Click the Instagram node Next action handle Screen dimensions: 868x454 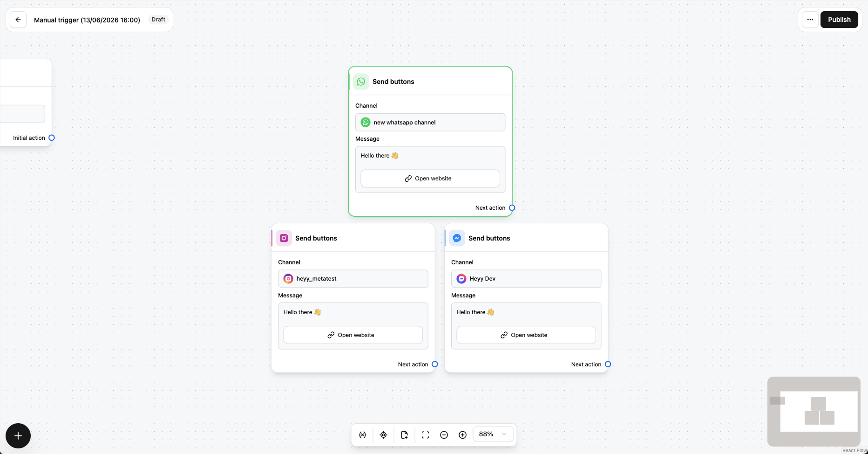click(x=434, y=365)
